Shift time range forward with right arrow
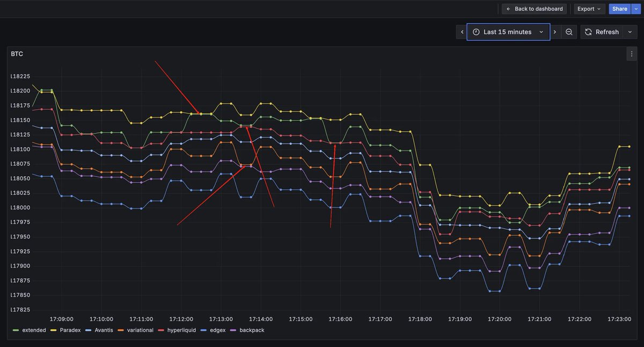 (555, 32)
